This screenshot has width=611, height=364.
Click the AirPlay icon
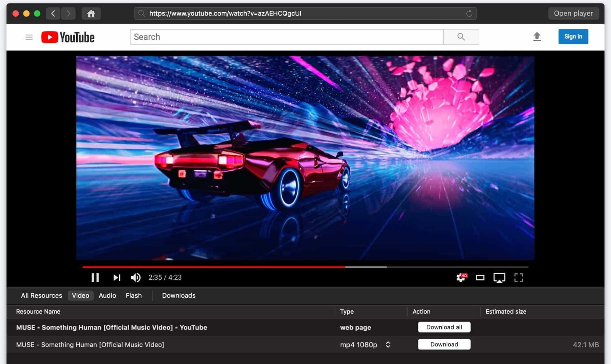(499, 278)
